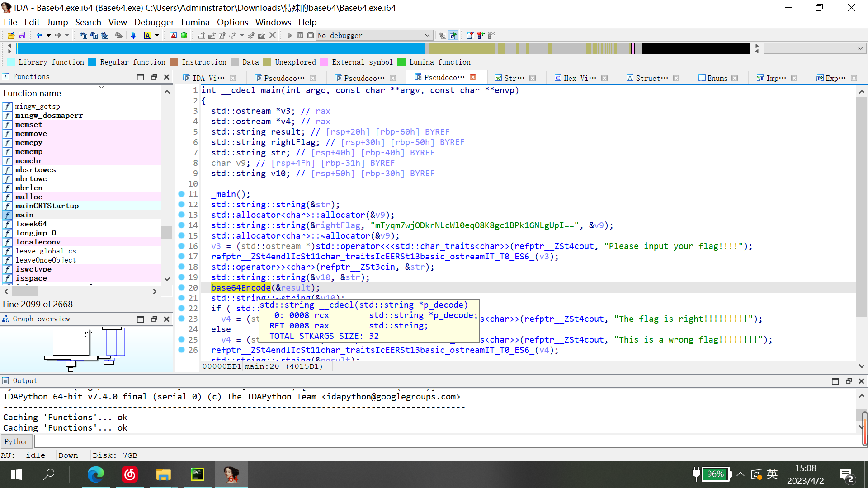This screenshot has height=488, width=868.
Task: Open the forward-arrow history dropdown
Action: click(67, 35)
